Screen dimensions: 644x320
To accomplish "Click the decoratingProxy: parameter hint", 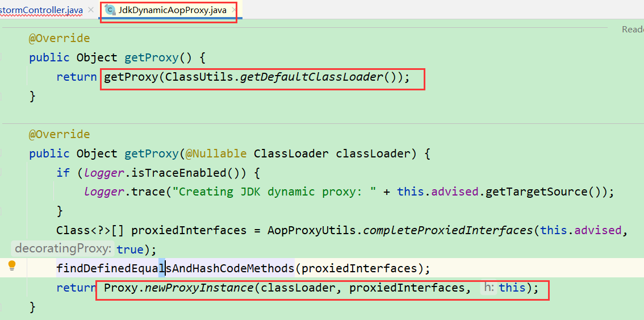I will 63,249.
